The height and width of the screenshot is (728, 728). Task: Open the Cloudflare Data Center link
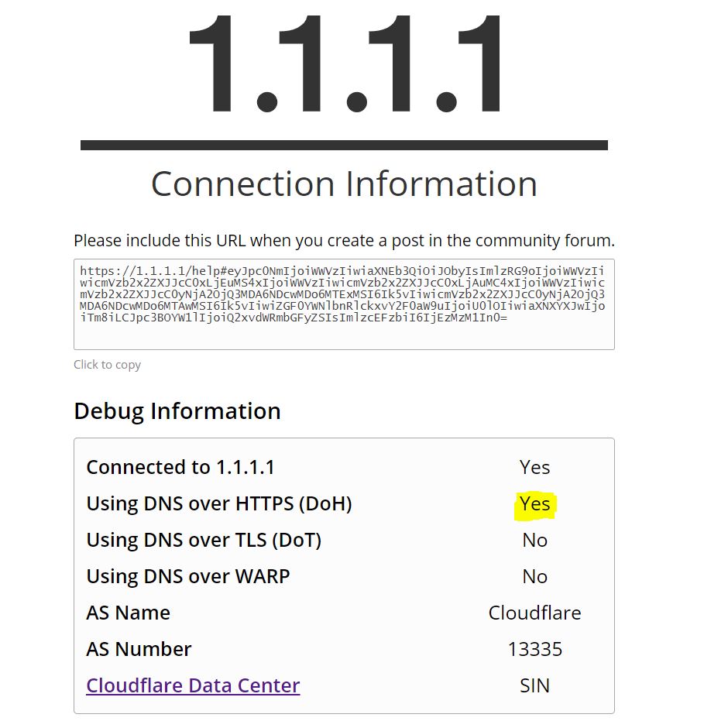(192, 685)
